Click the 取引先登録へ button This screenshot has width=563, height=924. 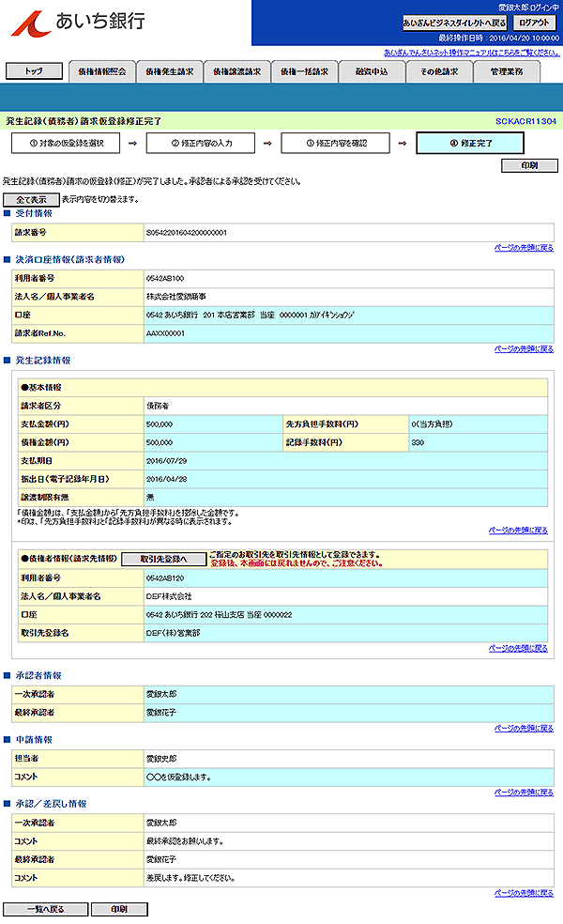tap(163, 560)
